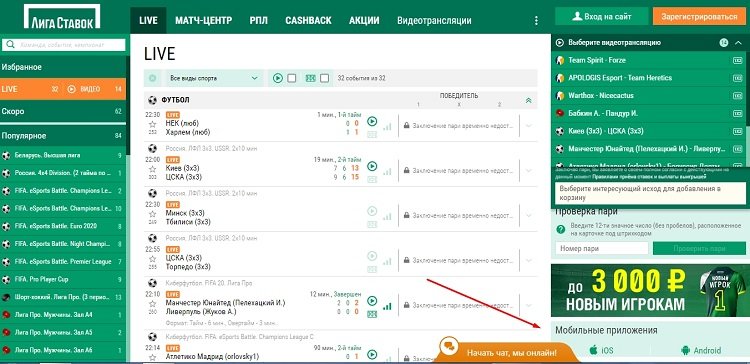Click the refresh circle icon beside sport dropdown
The height and width of the screenshot is (364, 750).
[153, 78]
